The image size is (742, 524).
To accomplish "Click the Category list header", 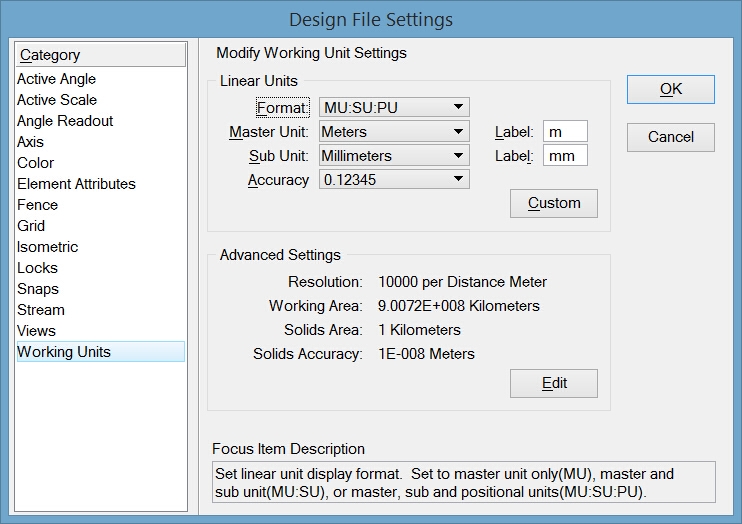I will pos(101,55).
